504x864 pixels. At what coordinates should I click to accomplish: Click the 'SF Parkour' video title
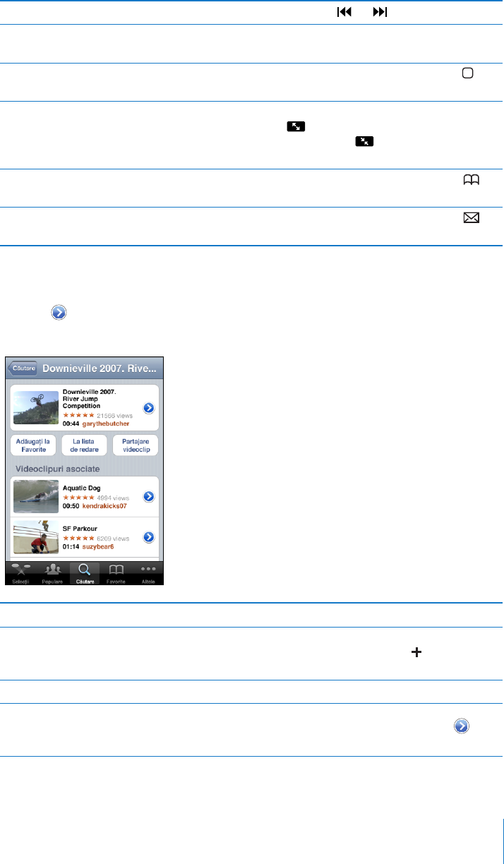(81, 529)
